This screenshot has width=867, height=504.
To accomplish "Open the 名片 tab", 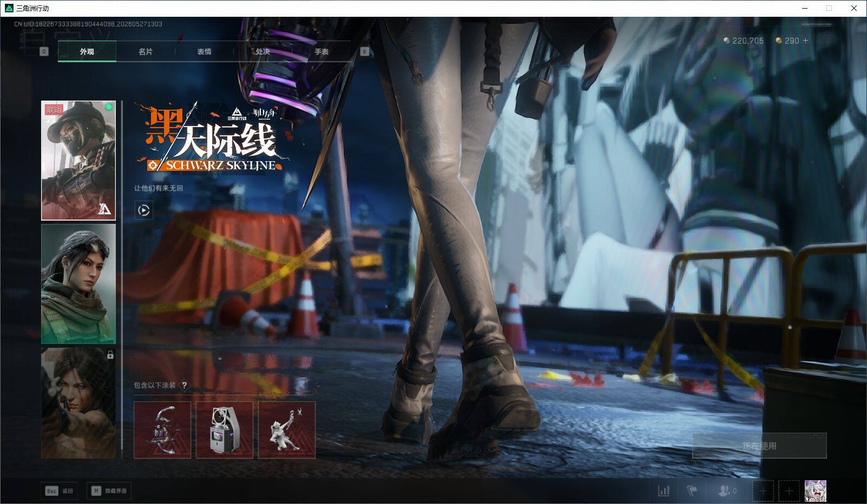I will pos(146,51).
